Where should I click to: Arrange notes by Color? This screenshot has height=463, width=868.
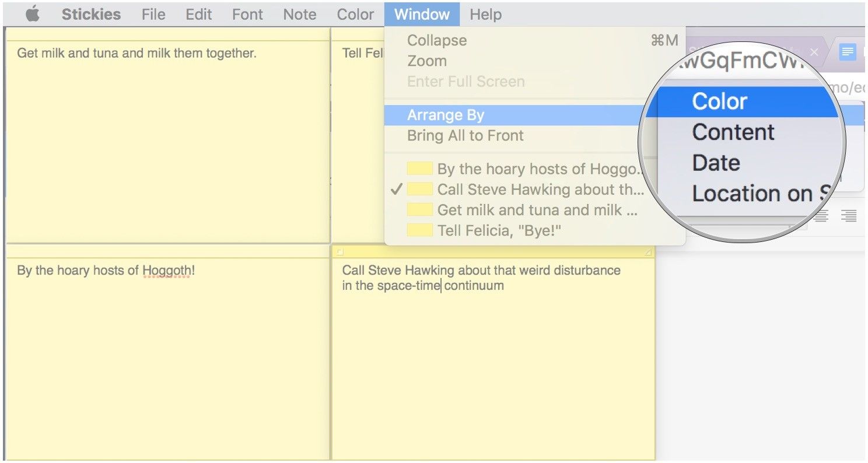pyautogui.click(x=719, y=101)
